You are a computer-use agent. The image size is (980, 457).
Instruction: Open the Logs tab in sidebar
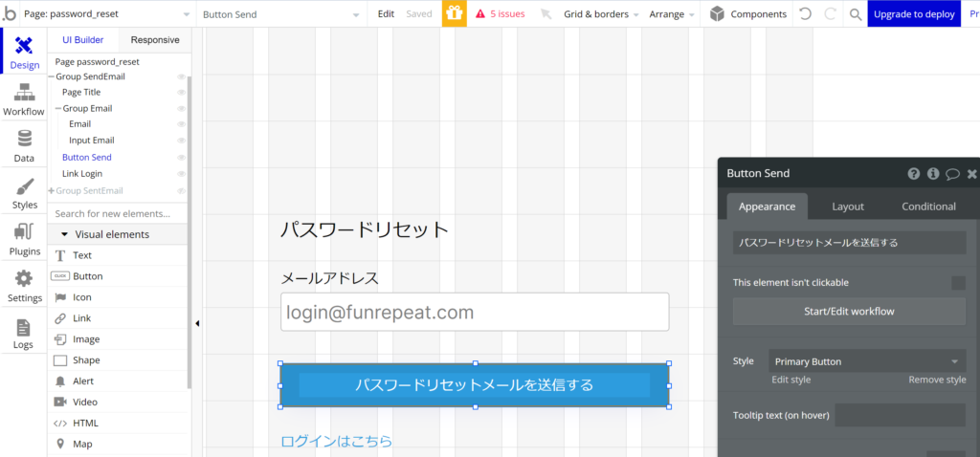(24, 332)
